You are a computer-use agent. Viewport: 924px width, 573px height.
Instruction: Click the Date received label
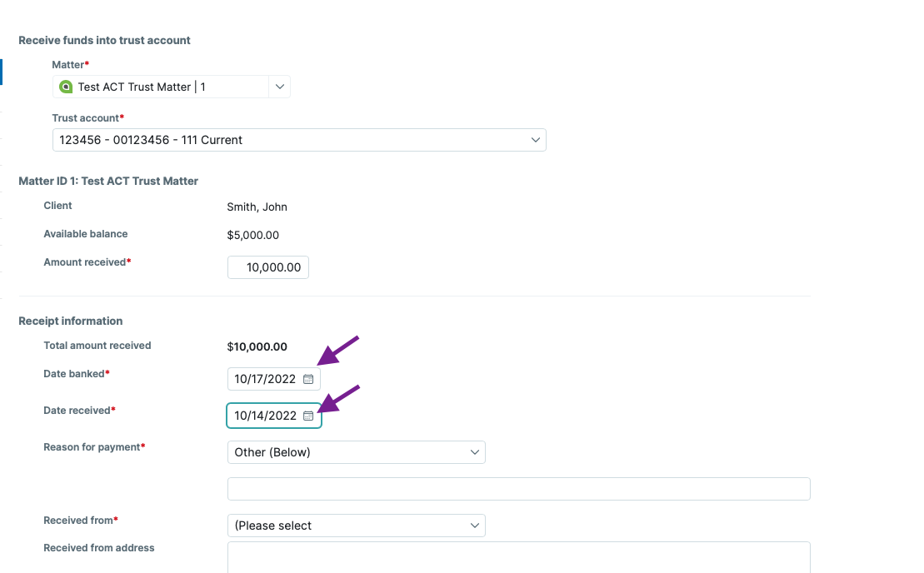[x=79, y=411]
